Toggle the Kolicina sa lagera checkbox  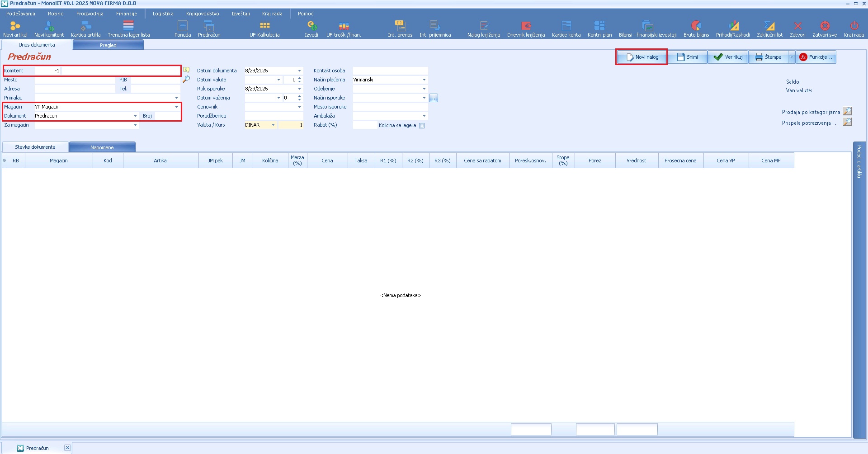(x=422, y=126)
